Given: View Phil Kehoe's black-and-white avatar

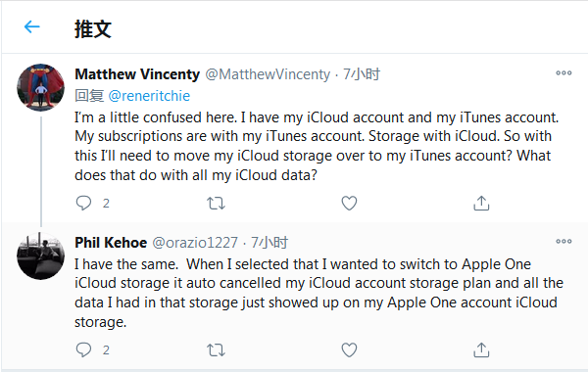Looking at the screenshot, I should 40,256.
